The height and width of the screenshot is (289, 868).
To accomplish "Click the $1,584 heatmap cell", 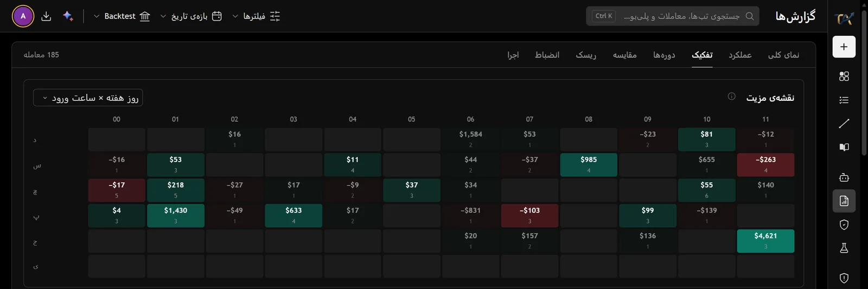I will 470,139.
